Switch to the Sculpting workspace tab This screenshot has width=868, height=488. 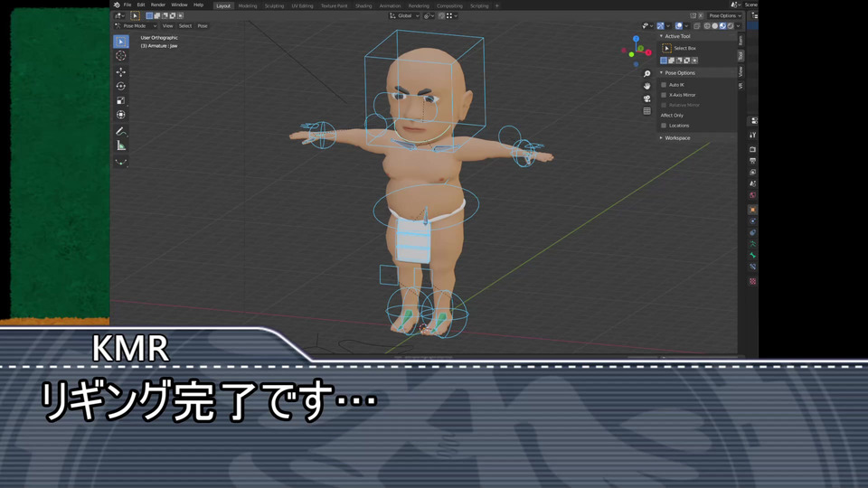click(274, 5)
